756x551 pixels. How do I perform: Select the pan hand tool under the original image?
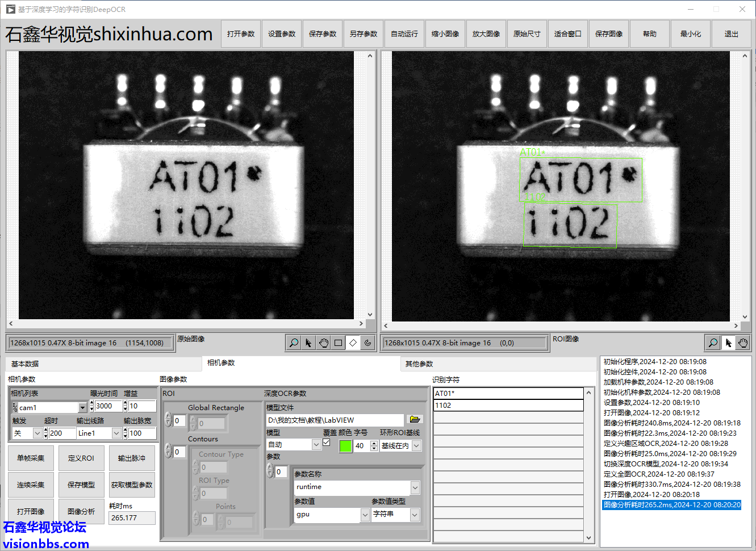tap(324, 343)
